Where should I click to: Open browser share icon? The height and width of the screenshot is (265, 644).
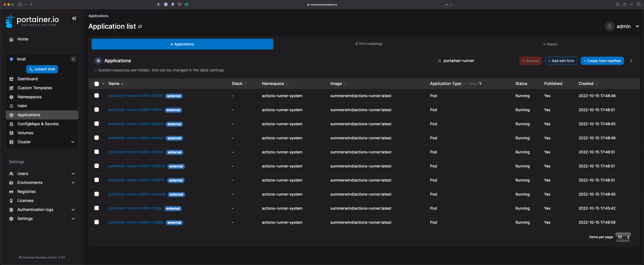pyautogui.click(x=625, y=5)
